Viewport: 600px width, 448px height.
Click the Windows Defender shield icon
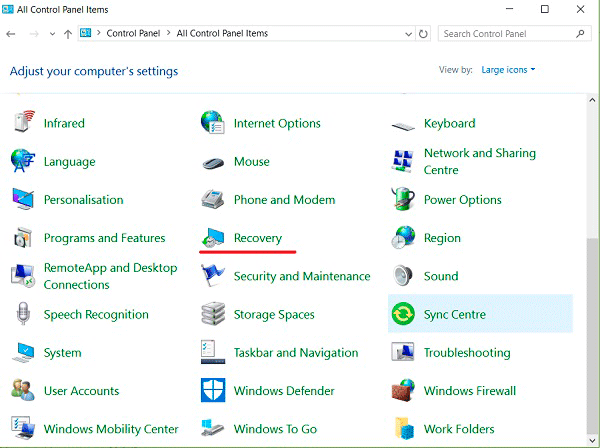(213, 390)
